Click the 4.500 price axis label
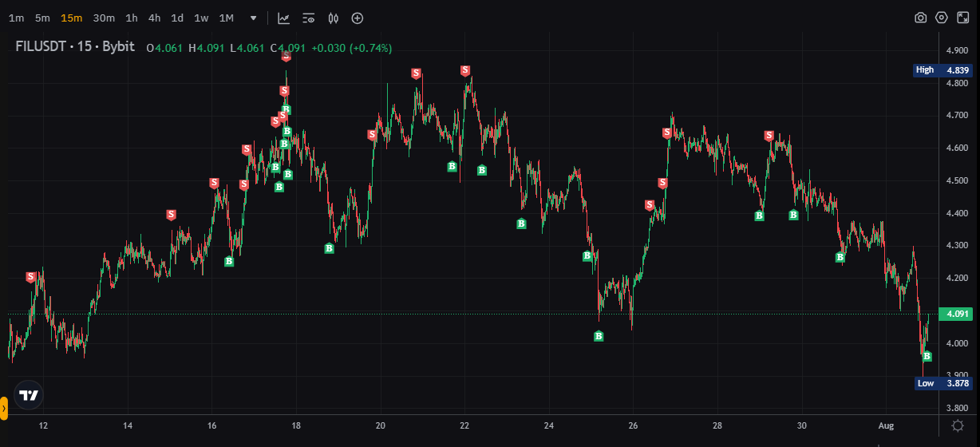 [956, 180]
